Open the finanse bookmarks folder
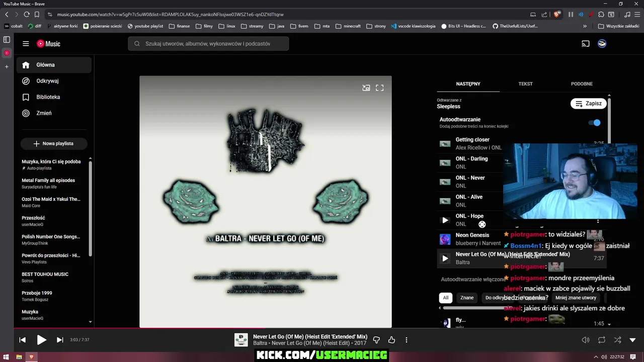644x362 pixels. coord(179,26)
